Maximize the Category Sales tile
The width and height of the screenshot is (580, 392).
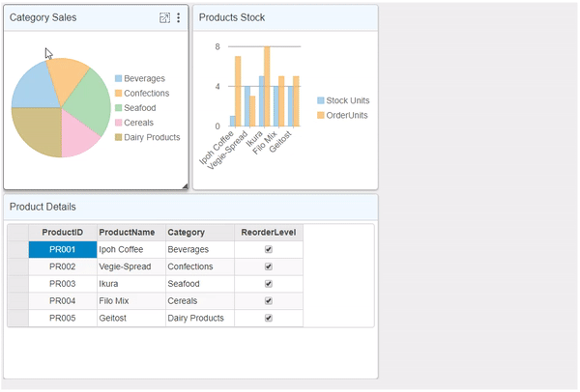tap(164, 18)
